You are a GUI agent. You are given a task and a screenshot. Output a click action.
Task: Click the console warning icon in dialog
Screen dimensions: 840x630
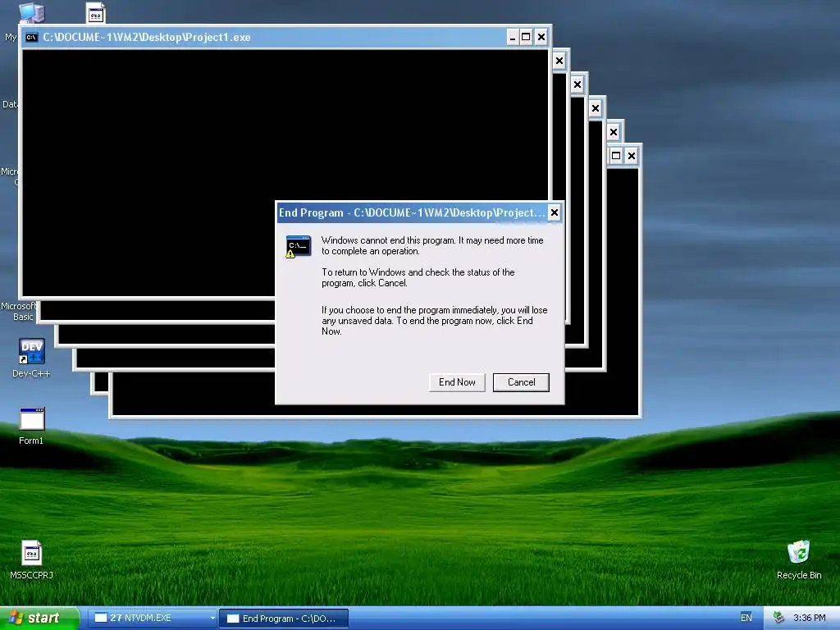pyautogui.click(x=298, y=246)
